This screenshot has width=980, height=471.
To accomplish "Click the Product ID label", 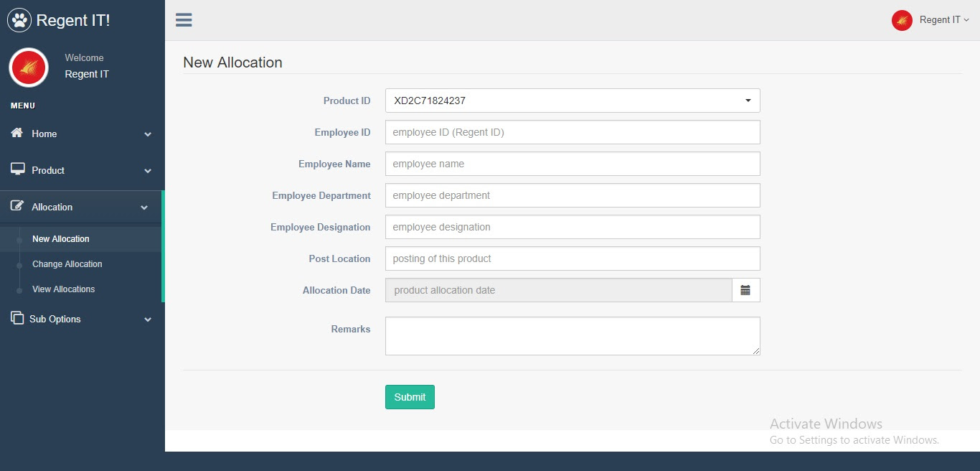I will click(x=347, y=101).
